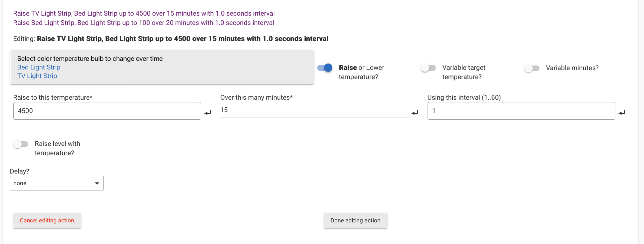Click Done editing action button

coord(355,220)
